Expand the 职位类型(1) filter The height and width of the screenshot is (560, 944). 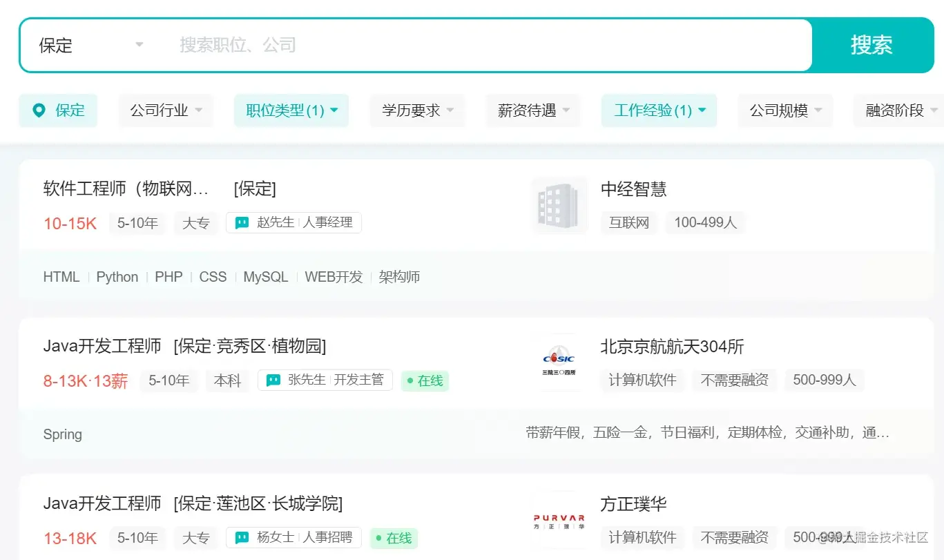[x=291, y=110]
